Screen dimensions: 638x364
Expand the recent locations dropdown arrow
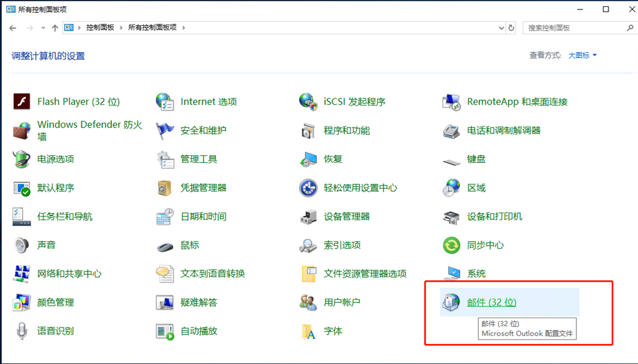(x=43, y=28)
